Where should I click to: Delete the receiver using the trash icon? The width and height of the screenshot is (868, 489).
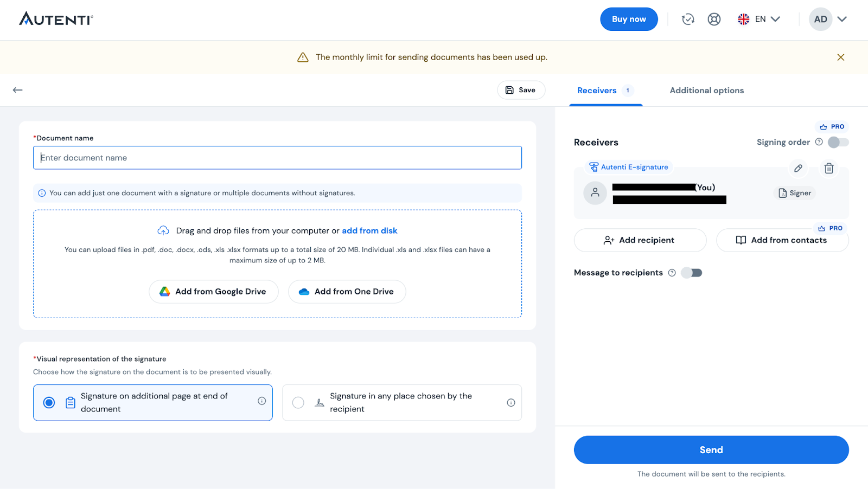point(828,168)
